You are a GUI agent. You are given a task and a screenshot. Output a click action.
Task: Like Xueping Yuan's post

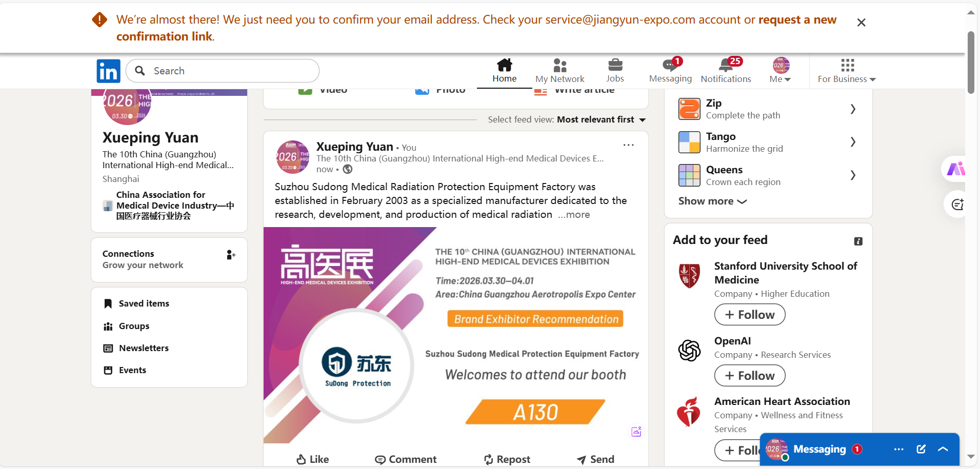click(x=313, y=459)
